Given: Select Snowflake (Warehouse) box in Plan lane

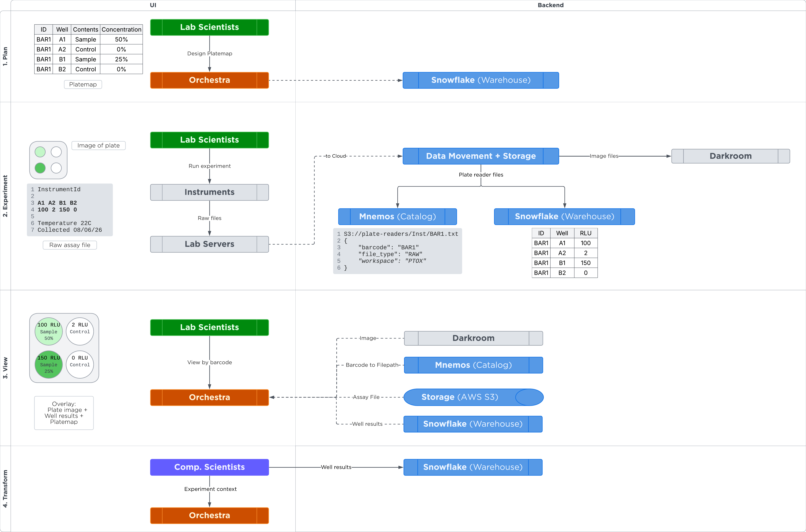Looking at the screenshot, I should pyautogui.click(x=481, y=80).
